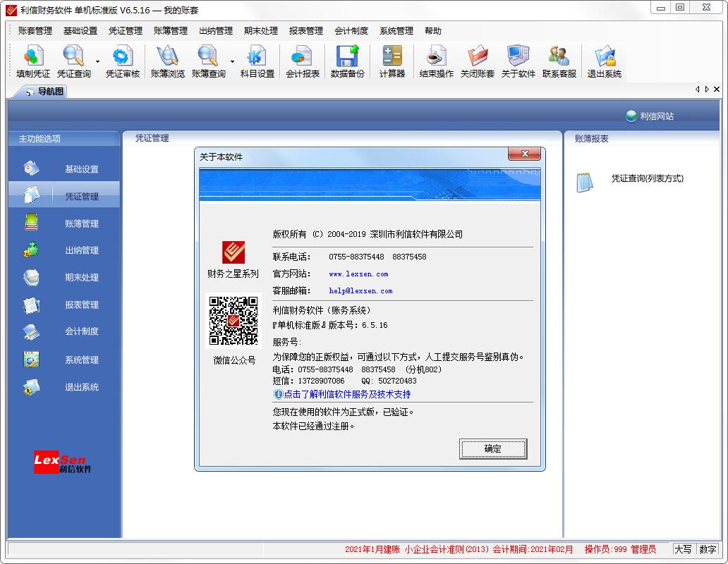The width and height of the screenshot is (728, 564).
Task: Click the tab scroll left arrow
Action: tap(698, 89)
